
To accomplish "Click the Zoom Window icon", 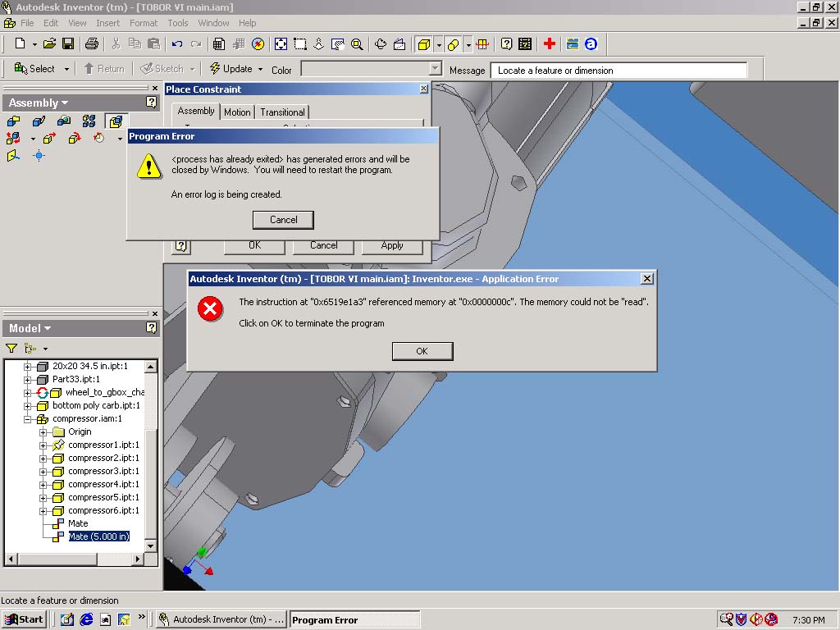I will pos(300,44).
